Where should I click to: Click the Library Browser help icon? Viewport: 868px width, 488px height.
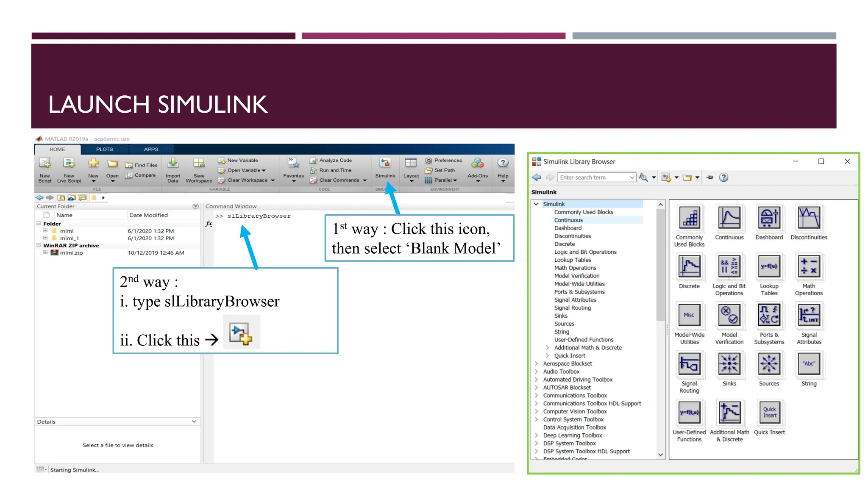723,177
